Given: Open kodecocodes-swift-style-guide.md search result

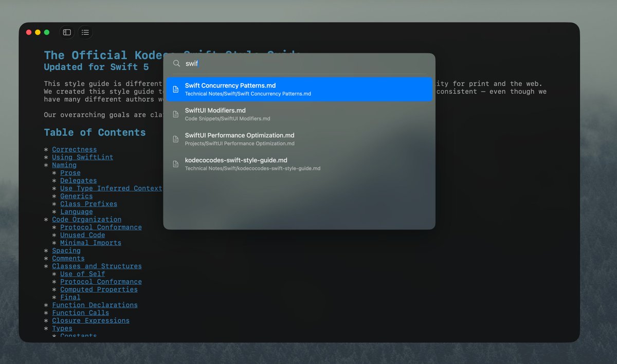Looking at the screenshot, I should pyautogui.click(x=299, y=164).
